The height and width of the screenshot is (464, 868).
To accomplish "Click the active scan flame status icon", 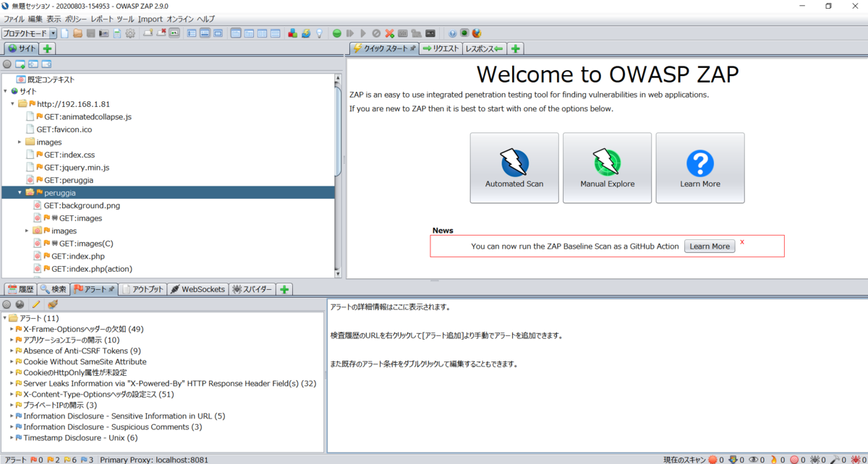I will [x=774, y=459].
